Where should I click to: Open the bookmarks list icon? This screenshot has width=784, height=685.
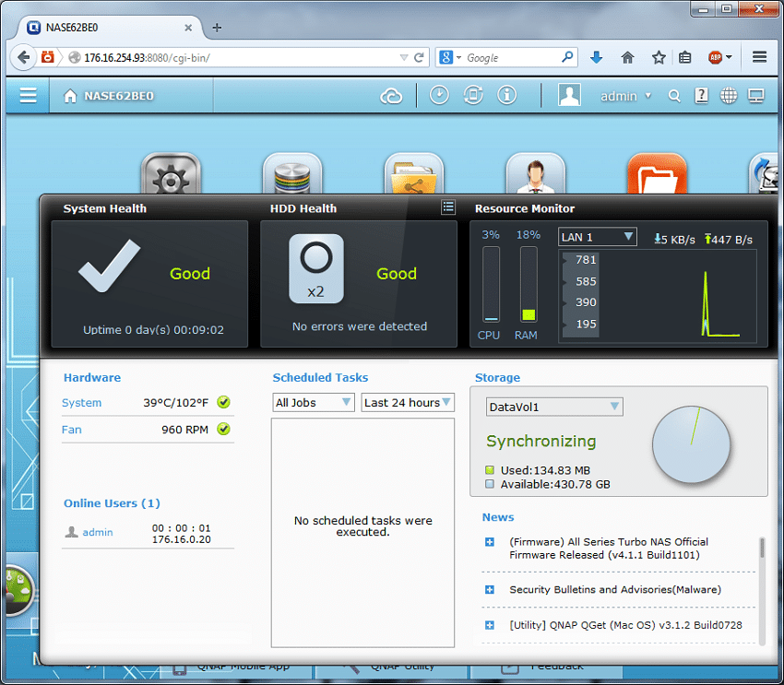tap(685, 57)
